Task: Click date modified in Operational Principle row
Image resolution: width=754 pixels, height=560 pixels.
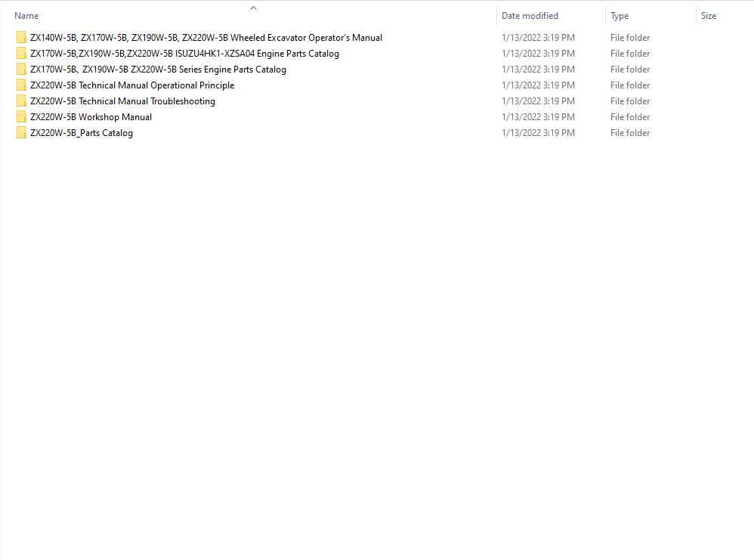Action: (538, 85)
